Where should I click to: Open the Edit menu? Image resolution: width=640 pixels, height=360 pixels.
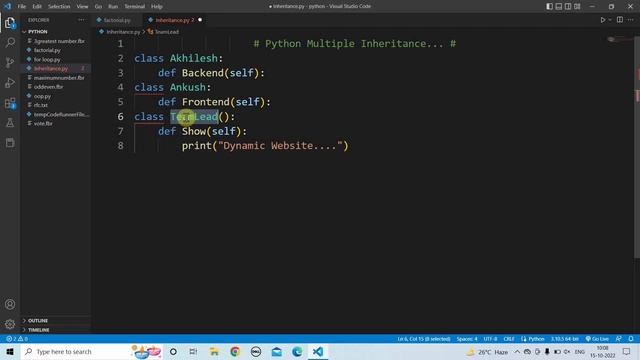pos(37,7)
